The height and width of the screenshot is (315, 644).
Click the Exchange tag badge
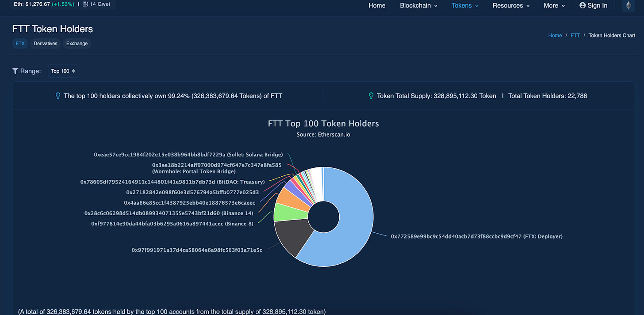click(77, 43)
